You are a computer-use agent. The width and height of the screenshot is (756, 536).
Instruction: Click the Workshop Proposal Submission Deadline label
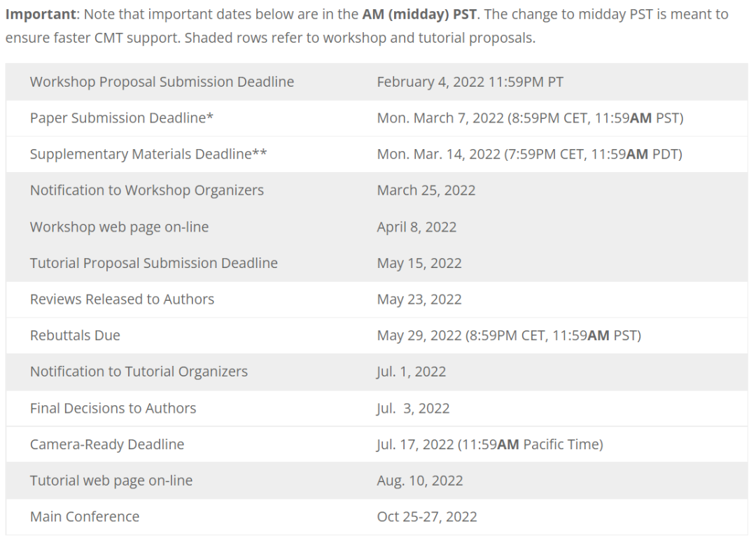click(x=162, y=82)
